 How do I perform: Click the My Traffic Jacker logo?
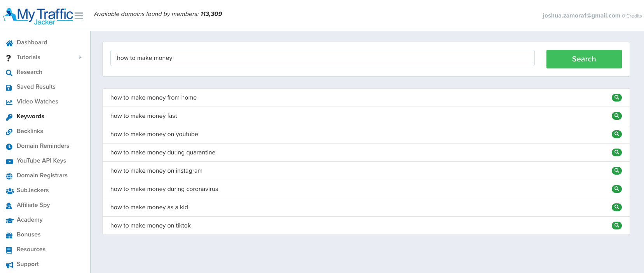click(38, 16)
